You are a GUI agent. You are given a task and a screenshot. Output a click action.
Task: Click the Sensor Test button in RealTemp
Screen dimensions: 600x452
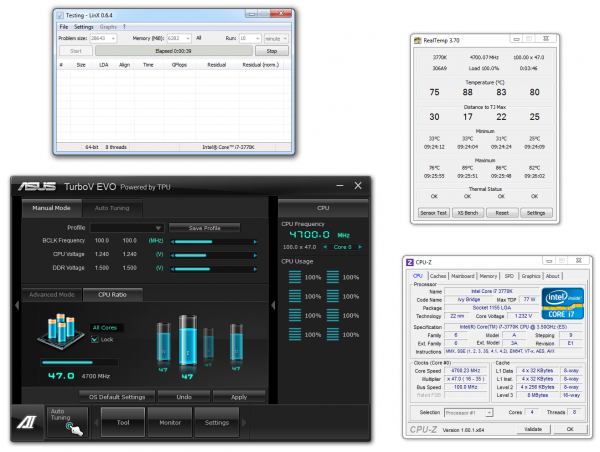coord(433,213)
